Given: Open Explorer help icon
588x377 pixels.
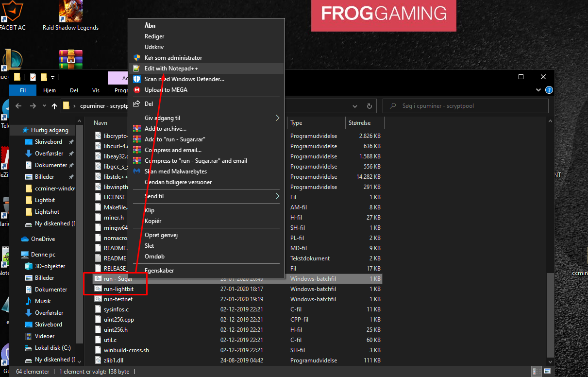Looking at the screenshot, I should click(549, 90).
